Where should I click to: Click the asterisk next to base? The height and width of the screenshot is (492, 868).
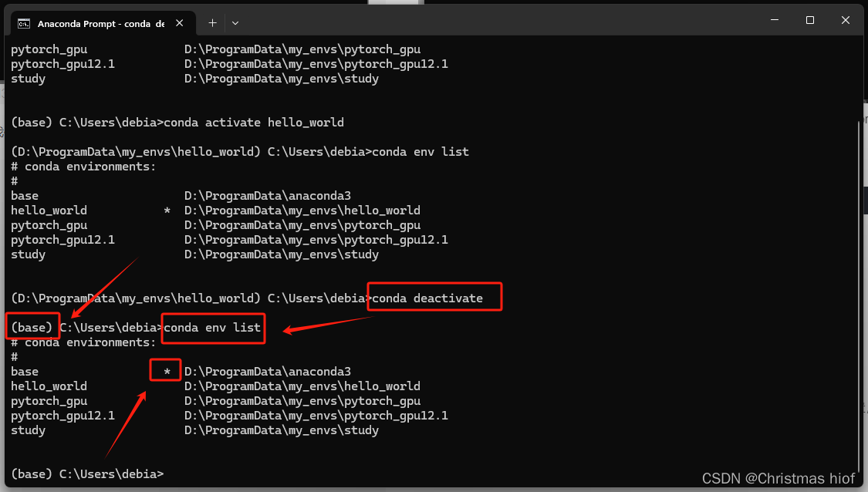[x=167, y=372]
